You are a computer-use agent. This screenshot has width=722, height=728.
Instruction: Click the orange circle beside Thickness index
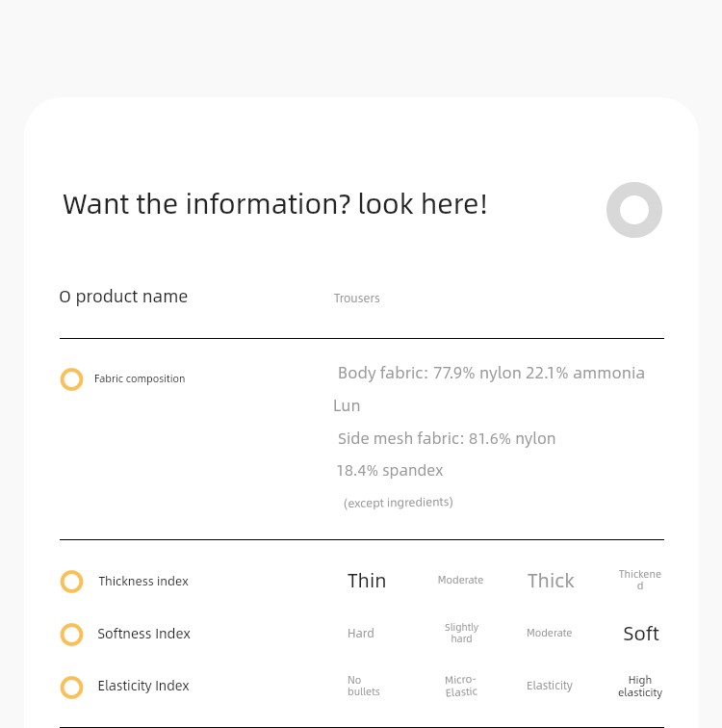pyautogui.click(x=71, y=582)
